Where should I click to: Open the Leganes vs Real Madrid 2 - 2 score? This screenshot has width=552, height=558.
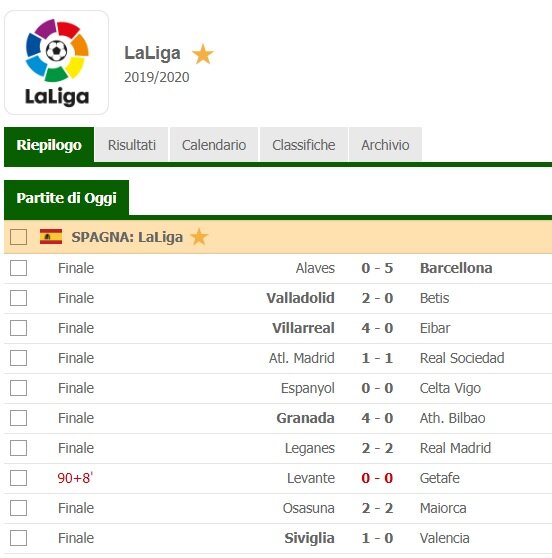[x=377, y=448]
